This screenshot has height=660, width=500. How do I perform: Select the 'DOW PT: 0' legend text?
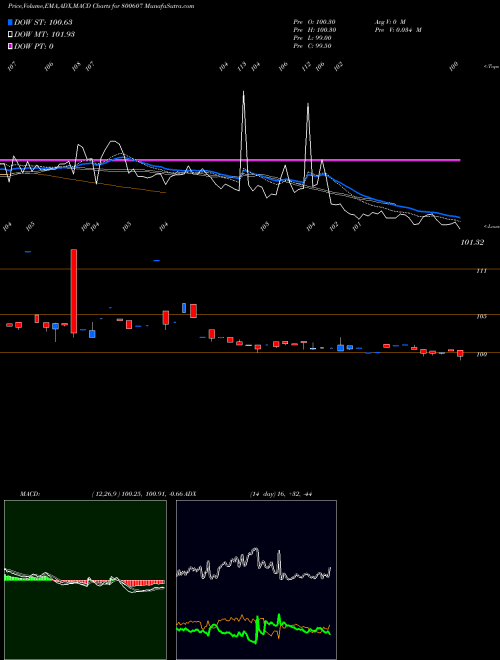pos(34,46)
